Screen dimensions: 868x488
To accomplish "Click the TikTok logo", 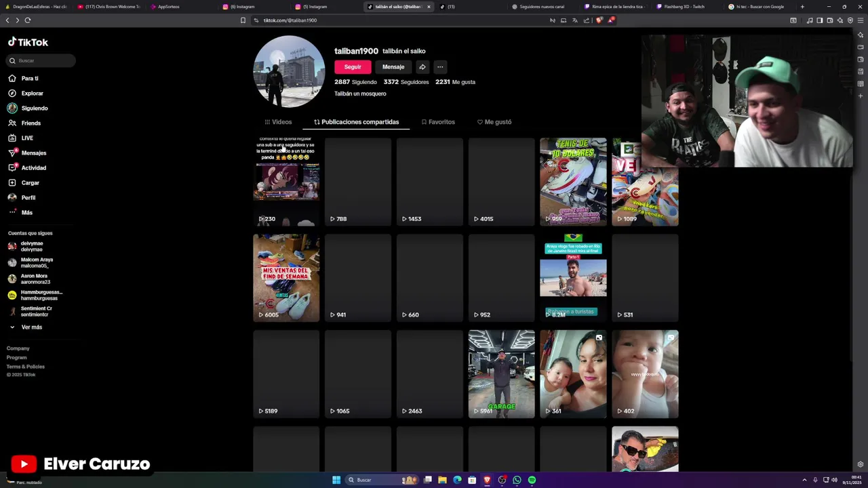I will pyautogui.click(x=28, y=42).
